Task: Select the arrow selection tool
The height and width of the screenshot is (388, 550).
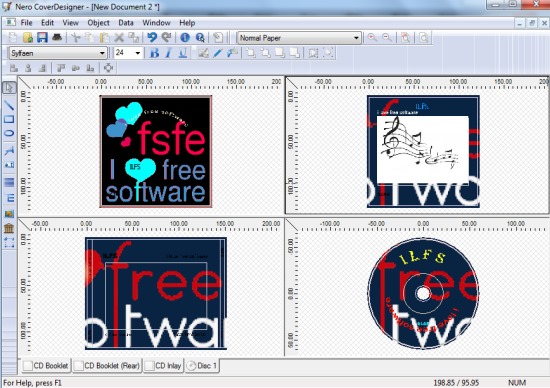Action: coord(9,88)
